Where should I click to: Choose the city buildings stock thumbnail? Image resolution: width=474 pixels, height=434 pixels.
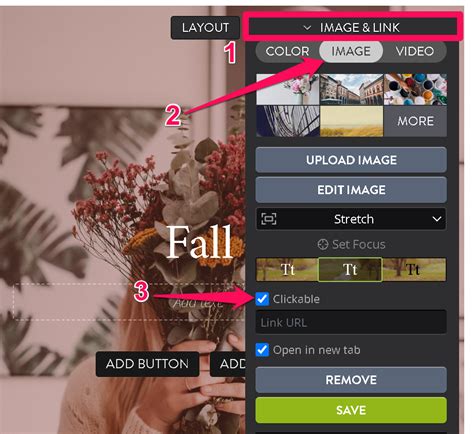pyautogui.click(x=352, y=89)
